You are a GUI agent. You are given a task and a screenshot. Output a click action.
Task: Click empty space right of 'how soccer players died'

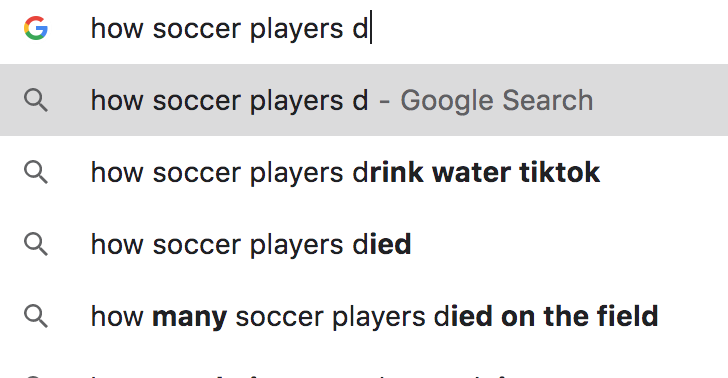(x=566, y=244)
